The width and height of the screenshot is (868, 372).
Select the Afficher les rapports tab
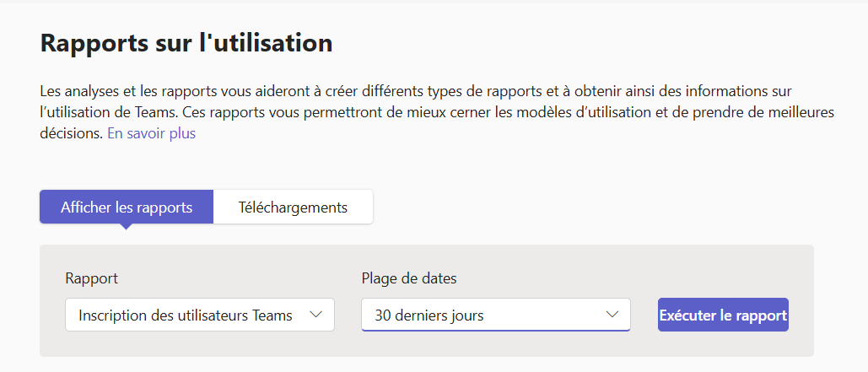click(x=127, y=207)
